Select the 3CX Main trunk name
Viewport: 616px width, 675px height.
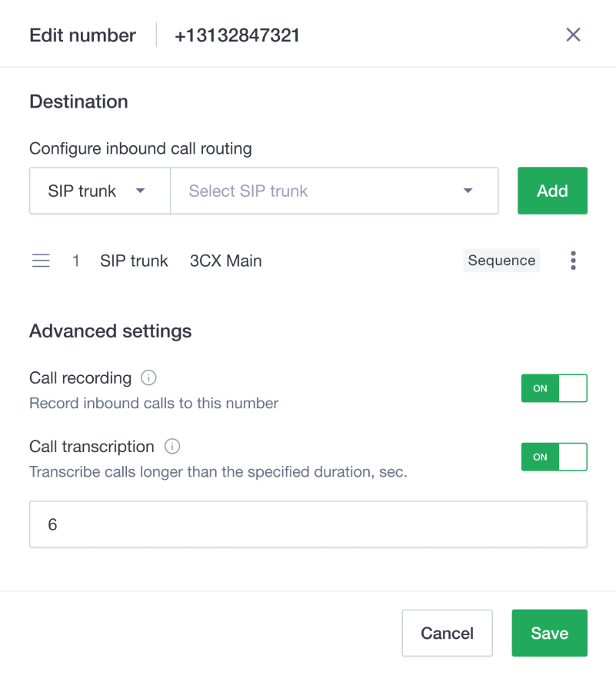[x=225, y=261]
